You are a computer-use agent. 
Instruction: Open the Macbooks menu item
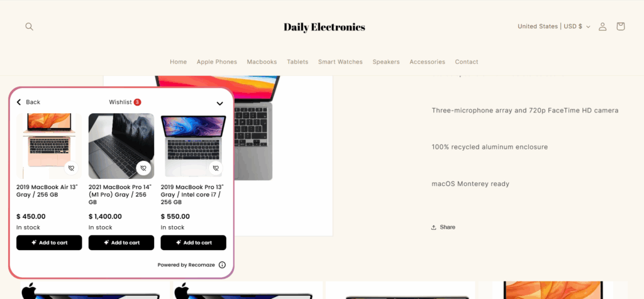tap(262, 62)
